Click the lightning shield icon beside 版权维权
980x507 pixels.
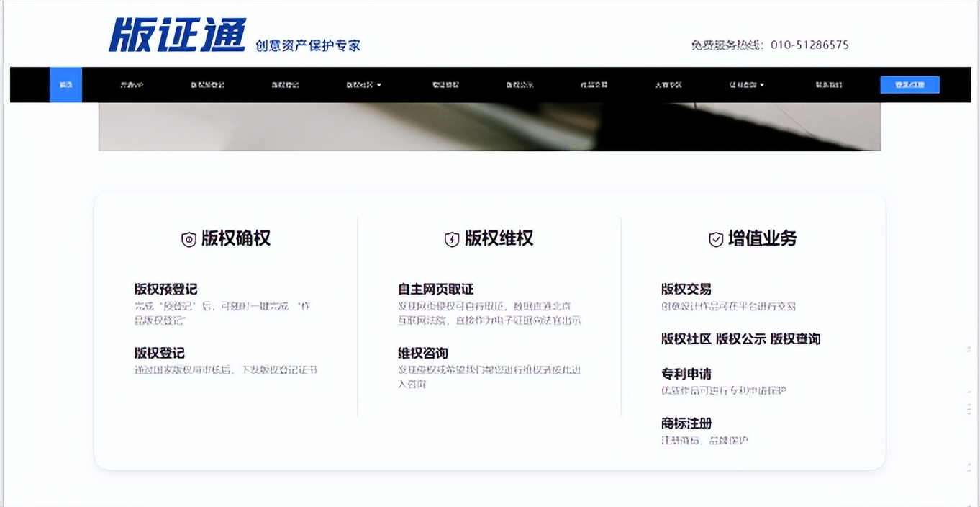pyautogui.click(x=451, y=238)
